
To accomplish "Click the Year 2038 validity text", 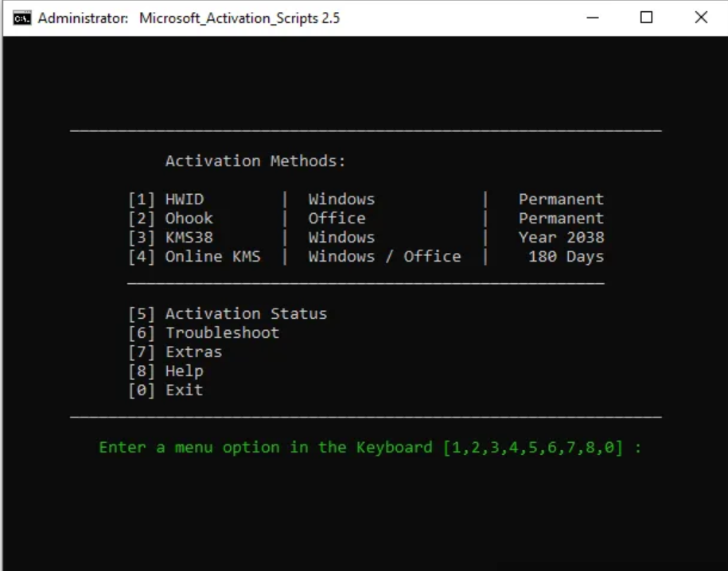I will pyautogui.click(x=561, y=238).
